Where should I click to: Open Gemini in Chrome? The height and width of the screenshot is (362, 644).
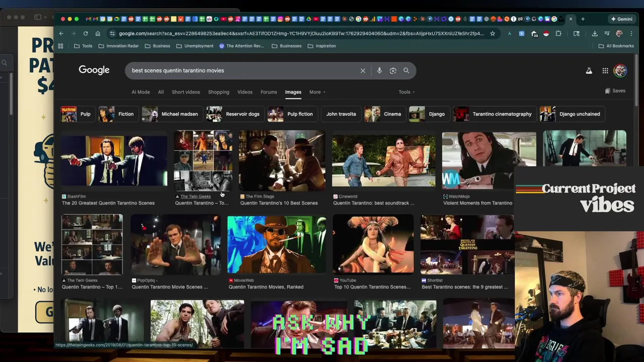(621, 19)
